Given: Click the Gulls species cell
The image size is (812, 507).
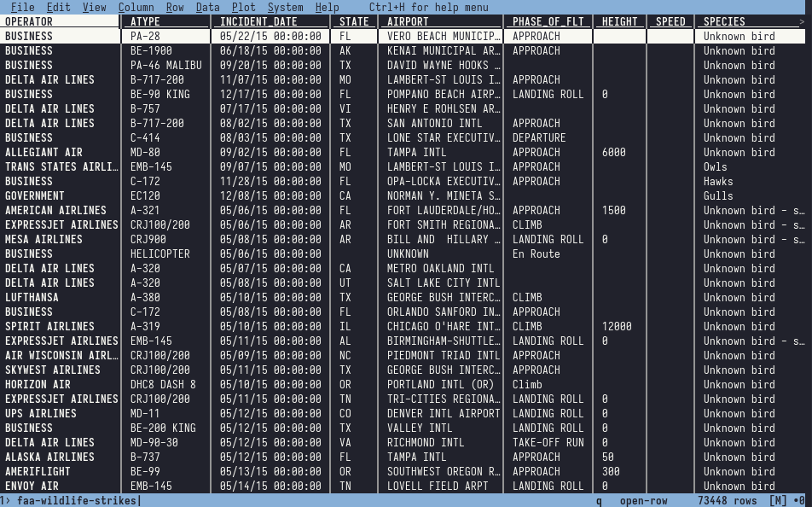Looking at the screenshot, I should point(718,196).
